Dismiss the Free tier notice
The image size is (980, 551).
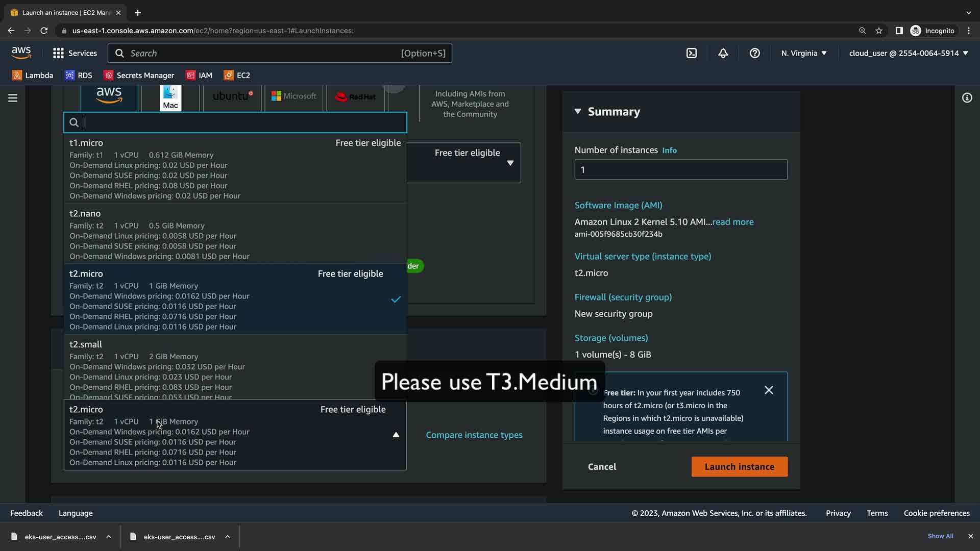tap(769, 390)
